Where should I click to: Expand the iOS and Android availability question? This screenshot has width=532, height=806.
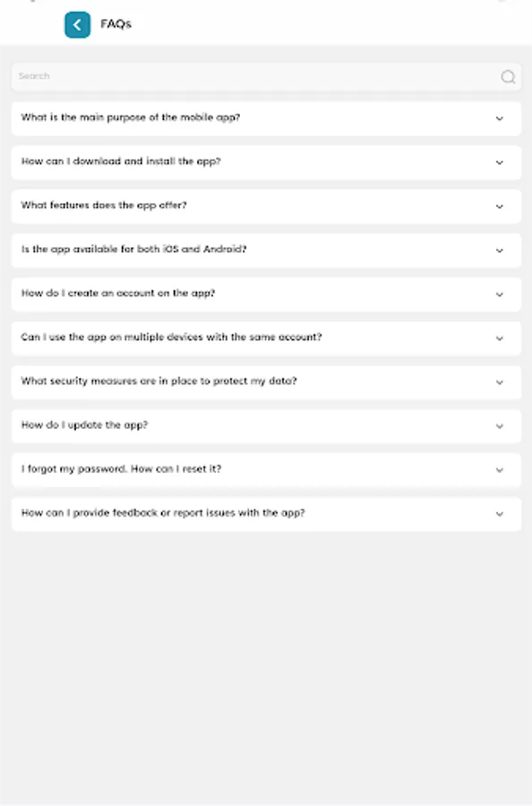[265, 250]
